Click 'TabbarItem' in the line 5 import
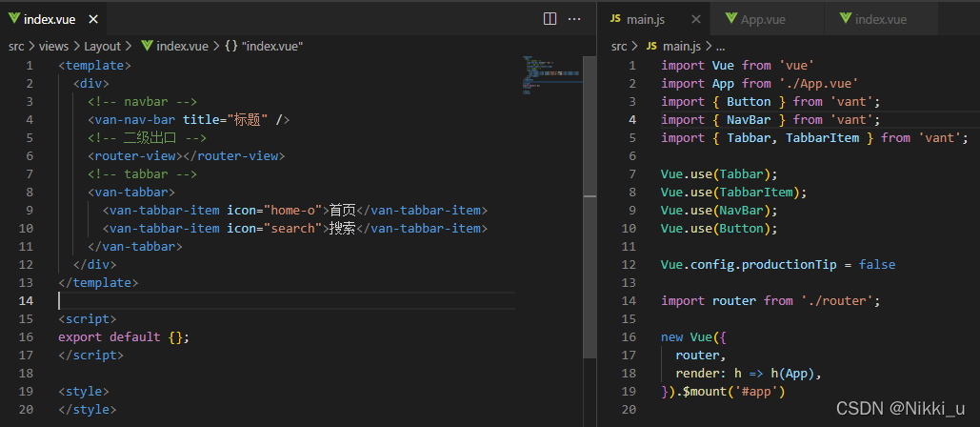Image resolution: width=980 pixels, height=427 pixels. [822, 137]
